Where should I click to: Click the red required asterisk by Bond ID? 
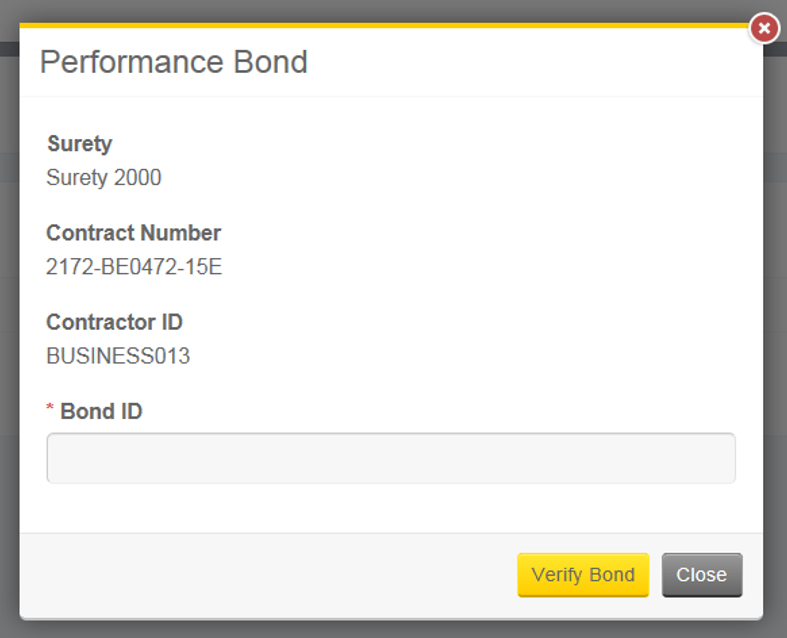pyautogui.click(x=50, y=412)
